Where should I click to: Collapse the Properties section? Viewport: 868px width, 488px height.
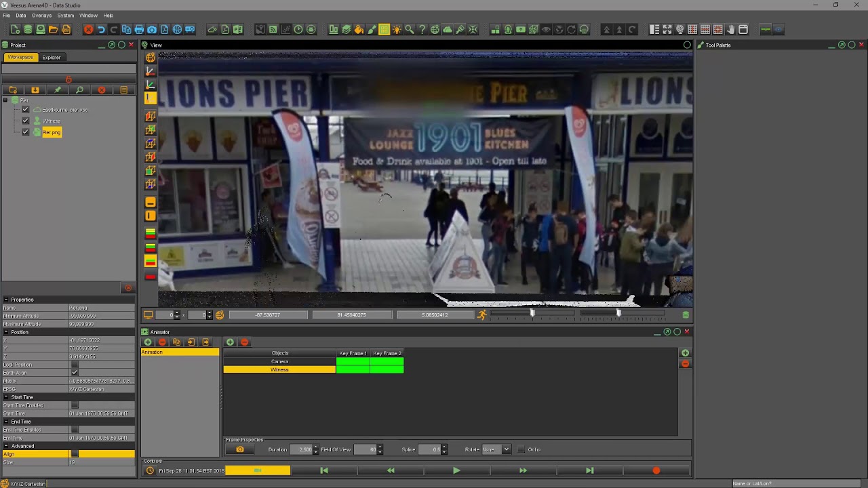[6, 300]
